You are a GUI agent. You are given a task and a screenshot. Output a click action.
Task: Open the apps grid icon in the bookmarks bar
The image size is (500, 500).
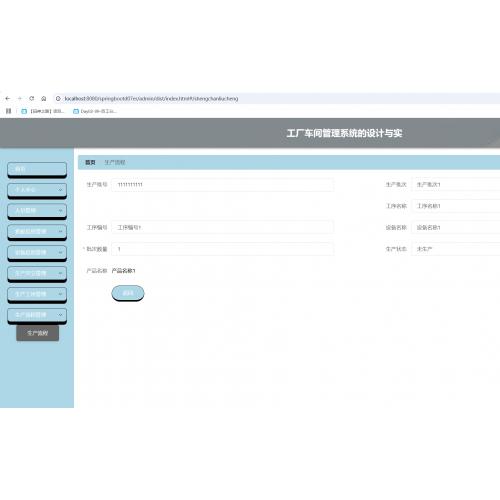[x=9, y=111]
